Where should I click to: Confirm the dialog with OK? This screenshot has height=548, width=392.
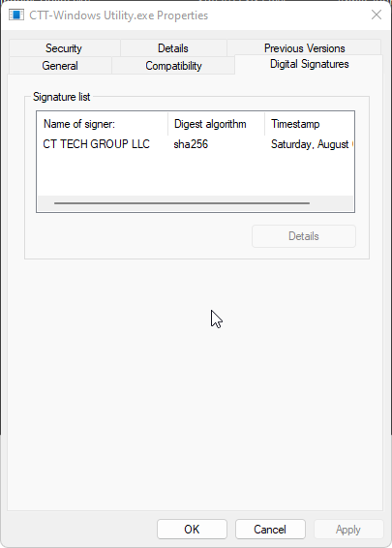click(x=192, y=530)
